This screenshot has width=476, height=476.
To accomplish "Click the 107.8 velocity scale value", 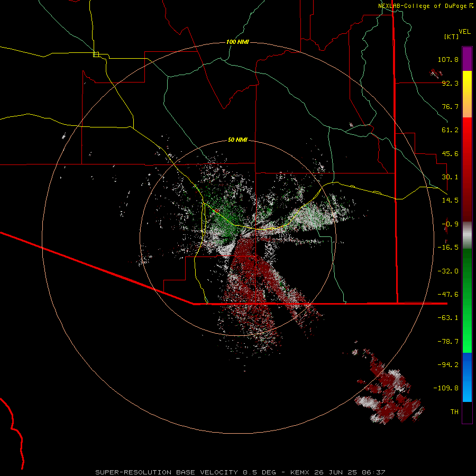I will (448, 59).
